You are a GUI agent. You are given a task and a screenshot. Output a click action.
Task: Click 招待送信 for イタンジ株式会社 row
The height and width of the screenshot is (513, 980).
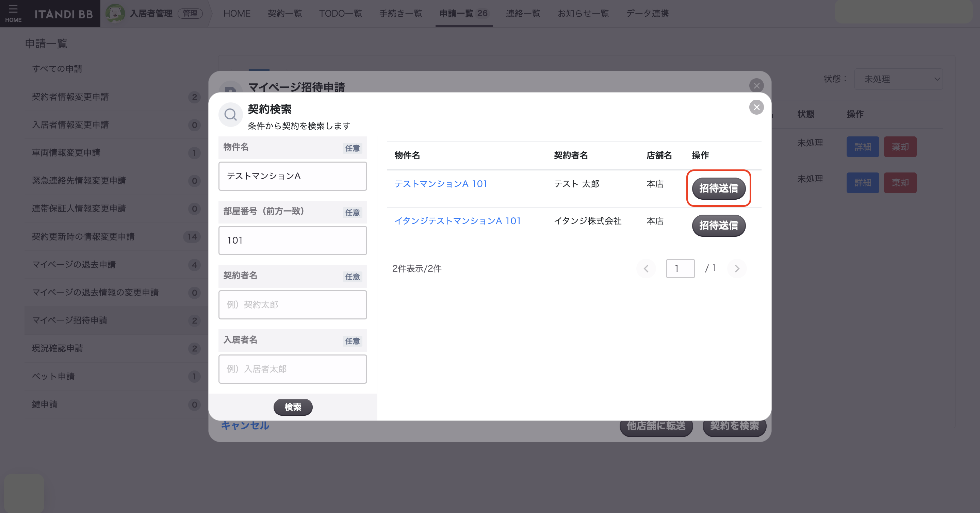(719, 226)
